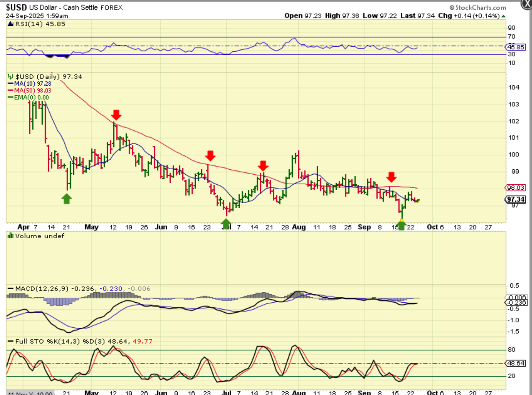Click the MACD(12,26,9) panel label
Screen dimensions: 532x395
point(43,289)
